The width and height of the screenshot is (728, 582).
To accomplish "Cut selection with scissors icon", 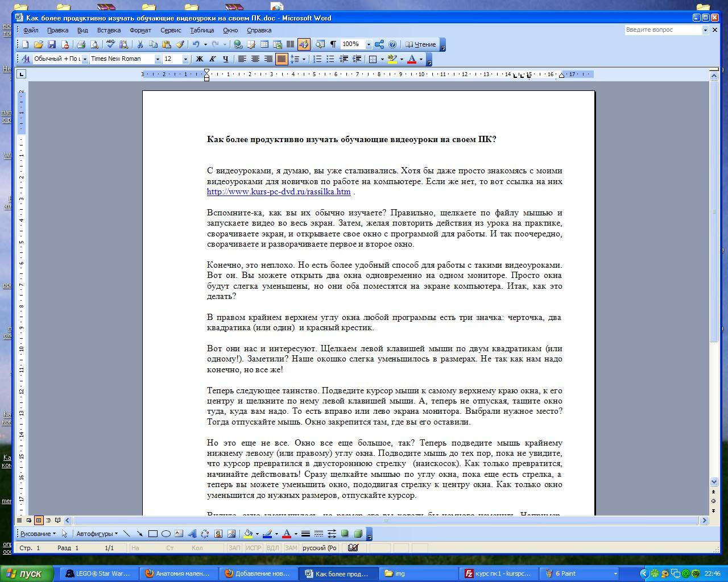I will [140, 44].
